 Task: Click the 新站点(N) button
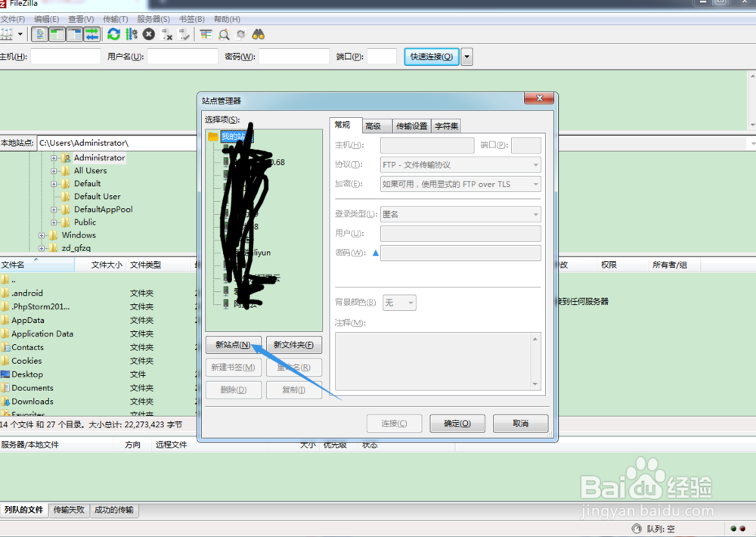coord(234,344)
